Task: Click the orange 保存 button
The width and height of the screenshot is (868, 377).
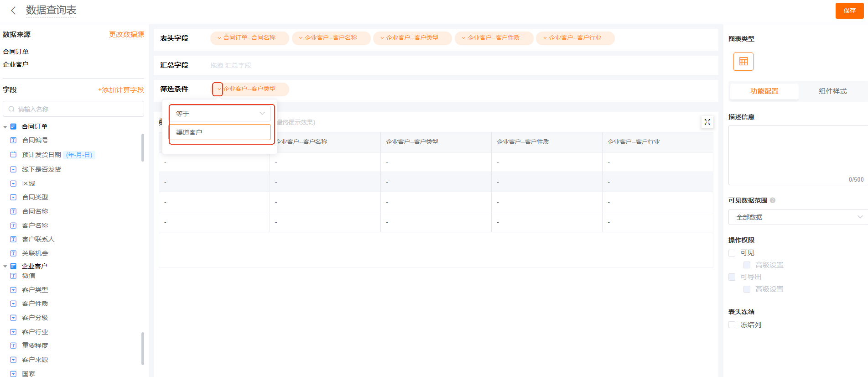Action: tap(849, 10)
